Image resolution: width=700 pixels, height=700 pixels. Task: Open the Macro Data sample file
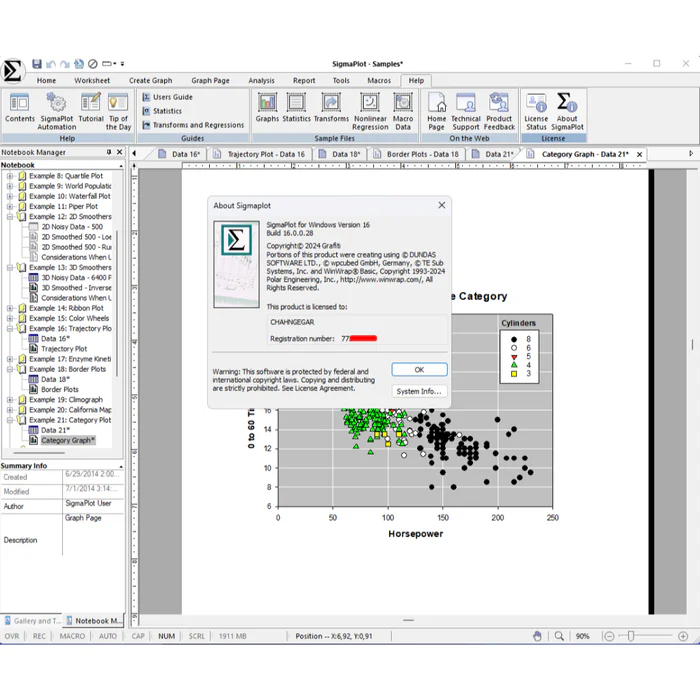click(x=403, y=108)
